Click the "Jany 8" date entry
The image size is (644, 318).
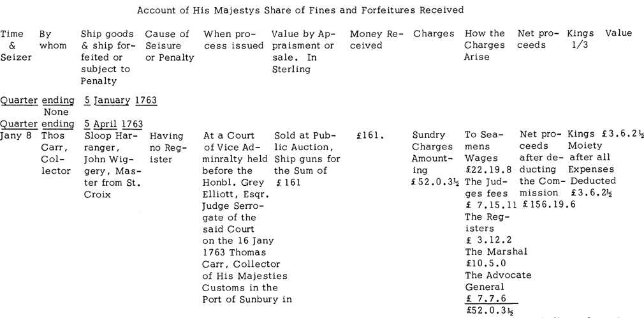(16, 135)
